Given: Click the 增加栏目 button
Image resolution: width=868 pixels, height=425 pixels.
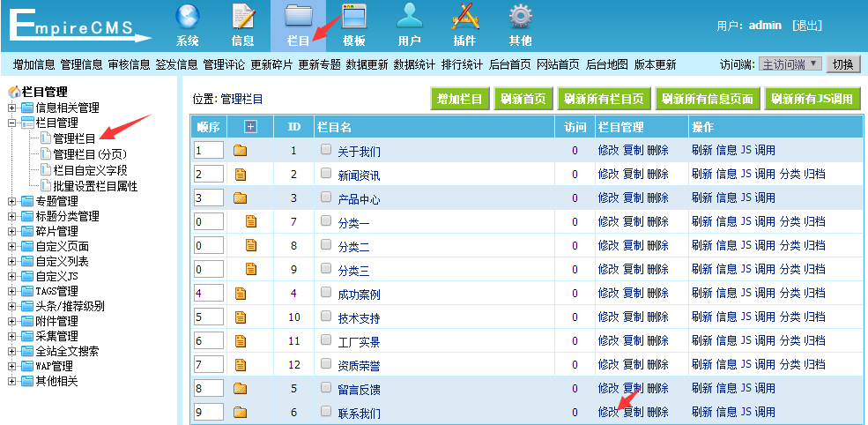Looking at the screenshot, I should [459, 99].
